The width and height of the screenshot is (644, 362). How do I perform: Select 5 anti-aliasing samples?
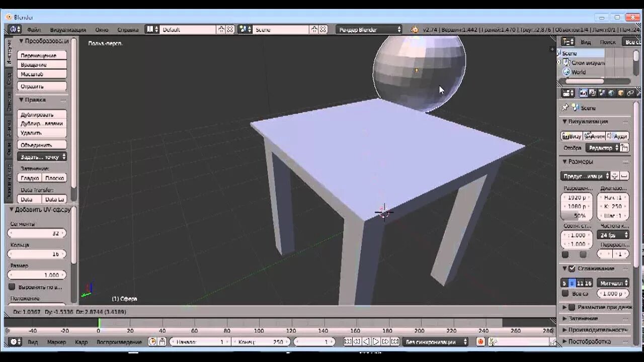tap(565, 283)
